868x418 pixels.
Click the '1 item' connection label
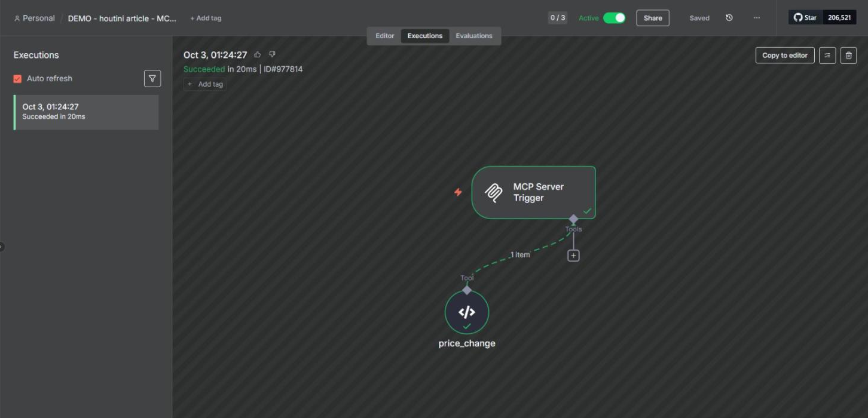[x=520, y=255]
